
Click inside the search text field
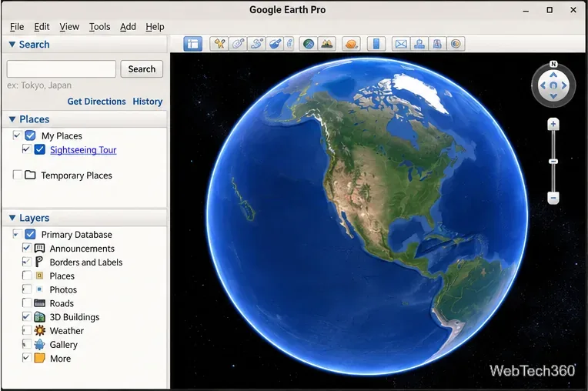coord(62,69)
